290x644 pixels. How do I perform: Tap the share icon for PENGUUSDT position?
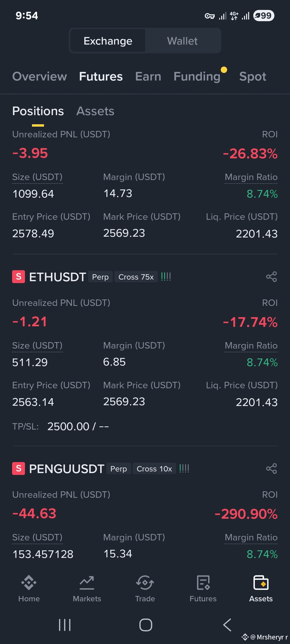coord(271,469)
